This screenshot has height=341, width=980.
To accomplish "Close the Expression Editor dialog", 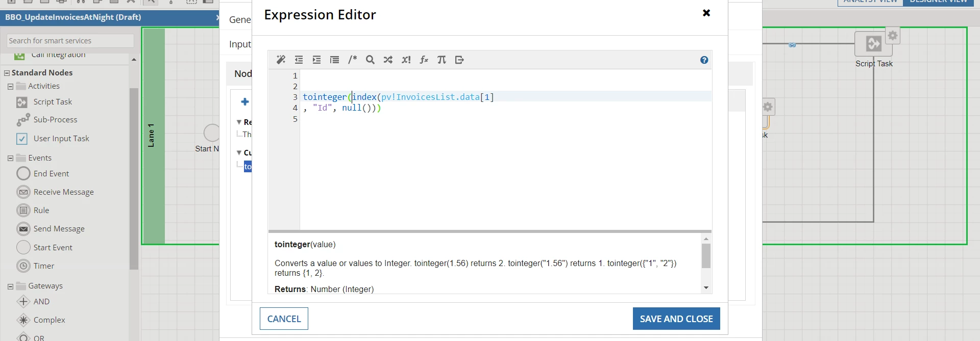I will 706,13.
